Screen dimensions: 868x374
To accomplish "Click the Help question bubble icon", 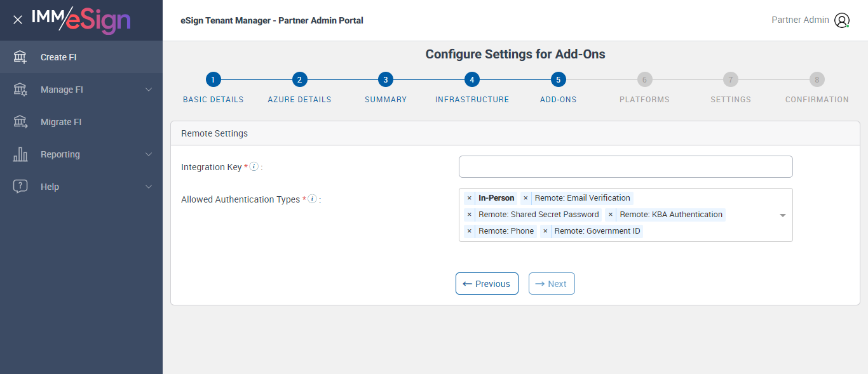I will tap(20, 187).
